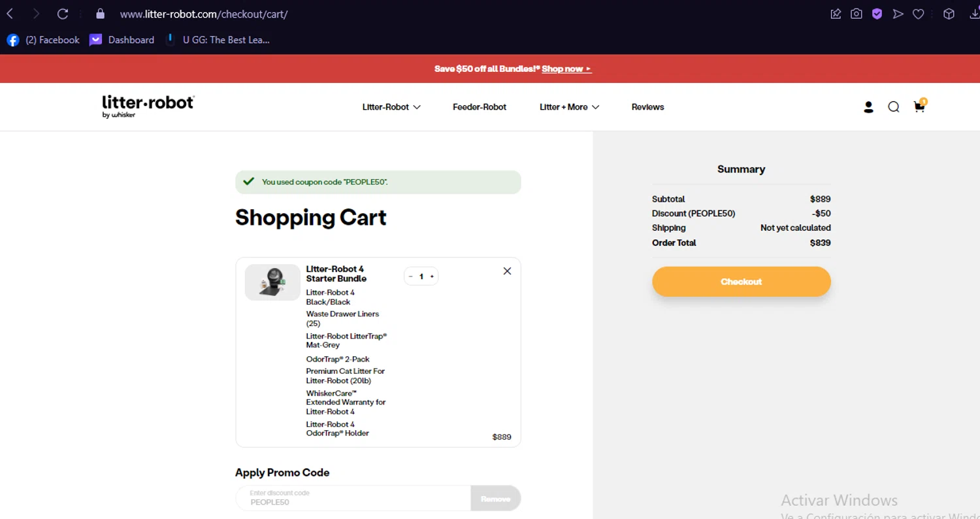The width and height of the screenshot is (980, 519).
Task: Click the 'Litter-Robot 4 Black/Black' text
Action: tap(331, 297)
